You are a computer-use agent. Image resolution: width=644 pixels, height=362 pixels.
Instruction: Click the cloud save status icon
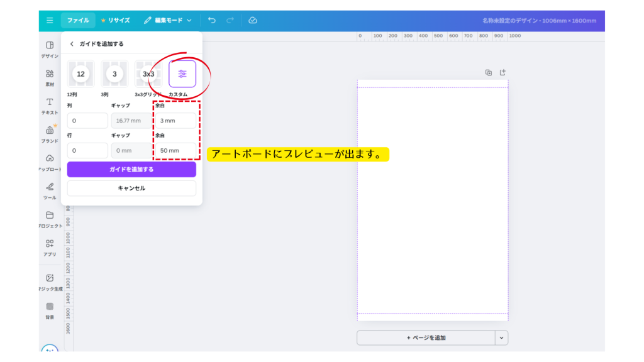coord(253,20)
